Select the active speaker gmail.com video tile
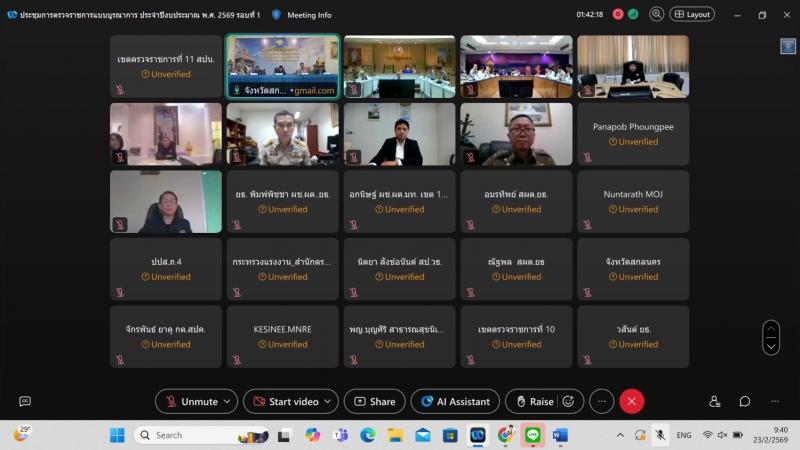Screen dimensions: 800x450 [283, 66]
